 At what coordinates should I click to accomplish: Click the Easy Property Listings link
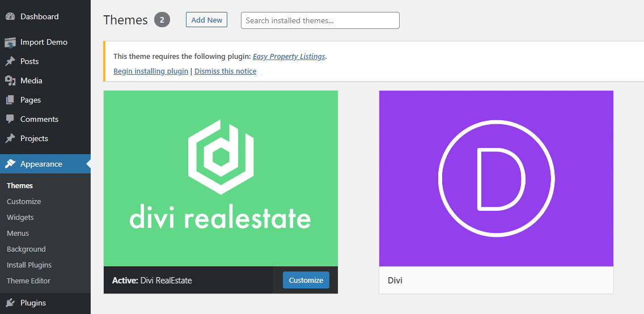pos(289,57)
